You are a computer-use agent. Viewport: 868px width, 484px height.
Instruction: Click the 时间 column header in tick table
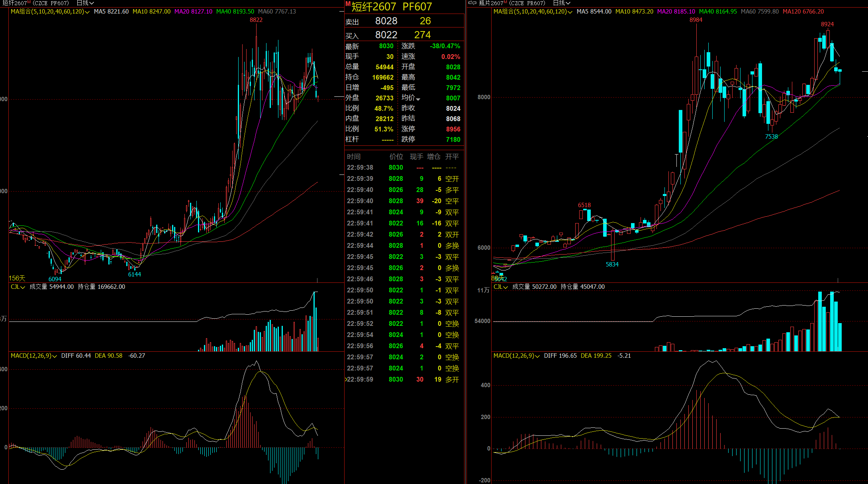353,157
